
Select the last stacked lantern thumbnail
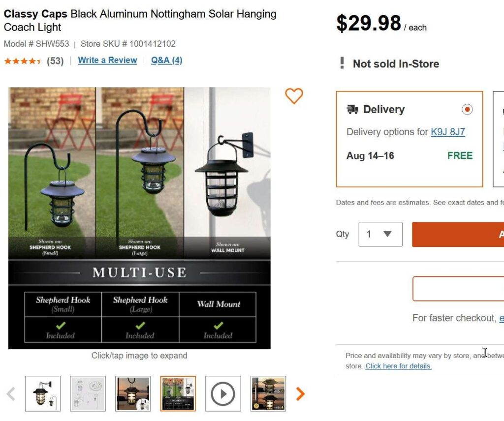tap(268, 393)
